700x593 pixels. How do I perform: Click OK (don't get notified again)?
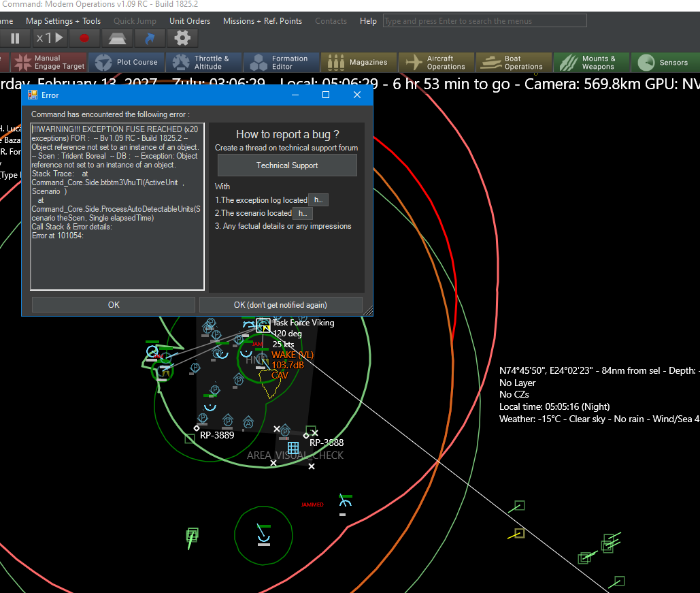point(280,305)
